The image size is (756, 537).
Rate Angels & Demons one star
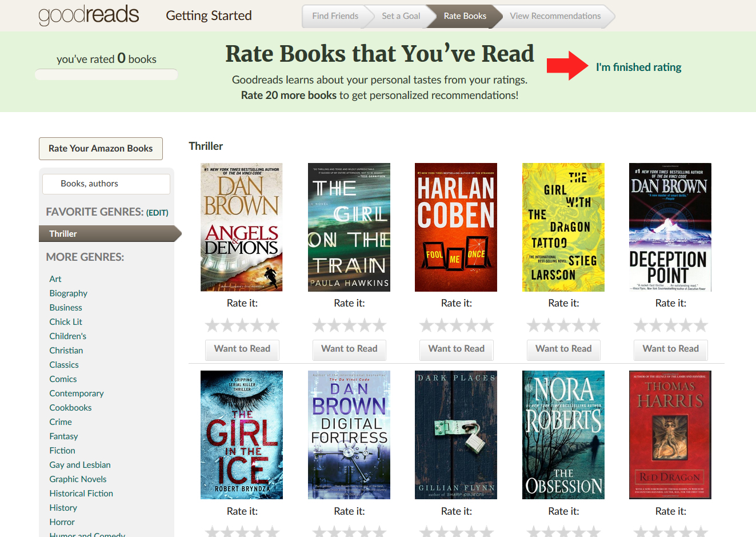click(x=213, y=325)
